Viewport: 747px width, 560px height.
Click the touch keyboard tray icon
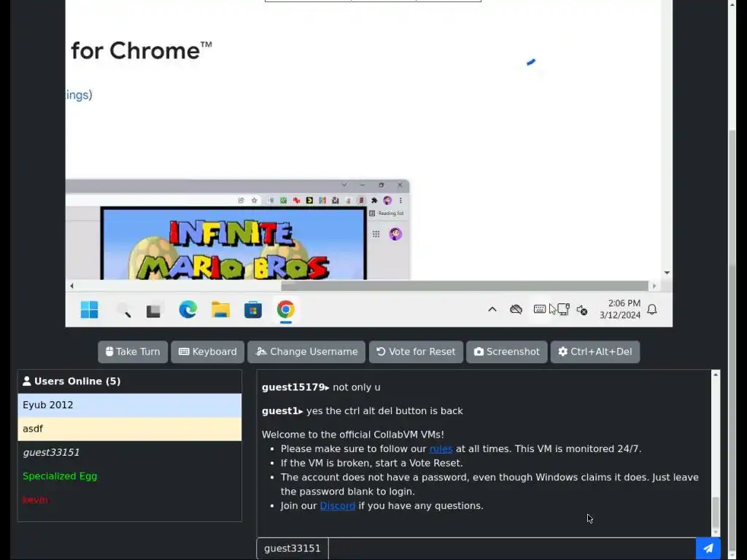click(539, 309)
